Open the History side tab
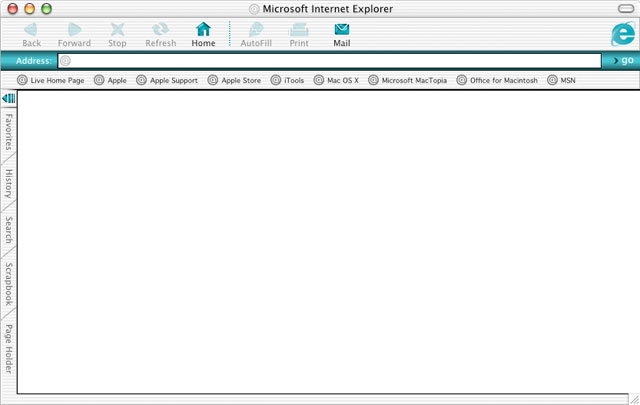 (x=9, y=184)
